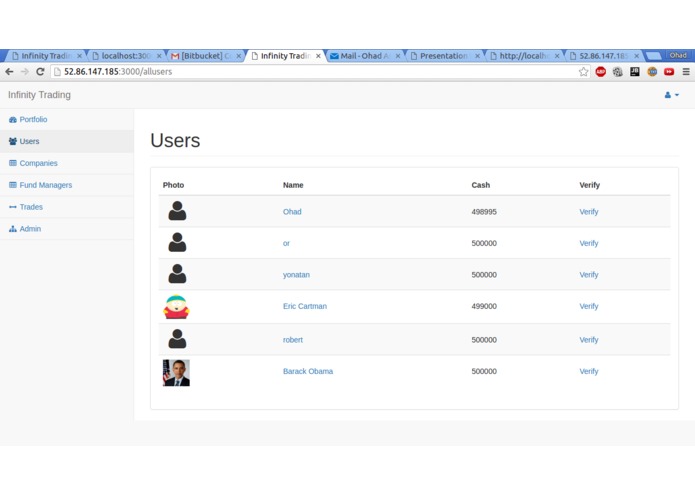Click the Companies table icon

pos(13,163)
